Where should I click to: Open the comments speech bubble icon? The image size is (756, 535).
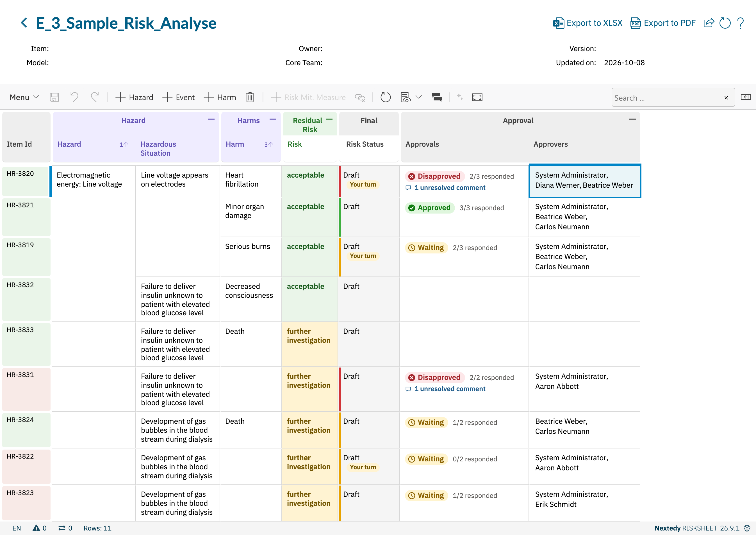click(x=437, y=97)
